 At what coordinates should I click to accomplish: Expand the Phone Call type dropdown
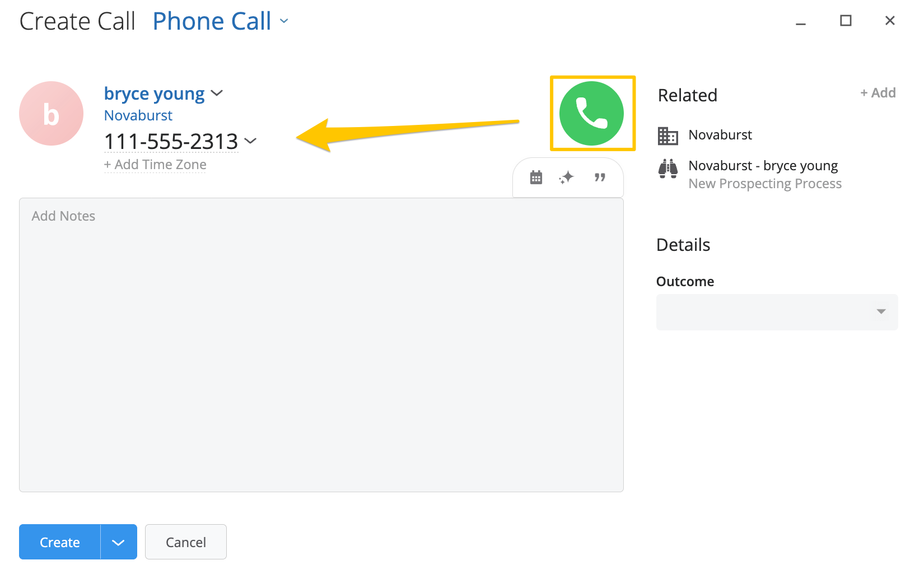tap(284, 21)
